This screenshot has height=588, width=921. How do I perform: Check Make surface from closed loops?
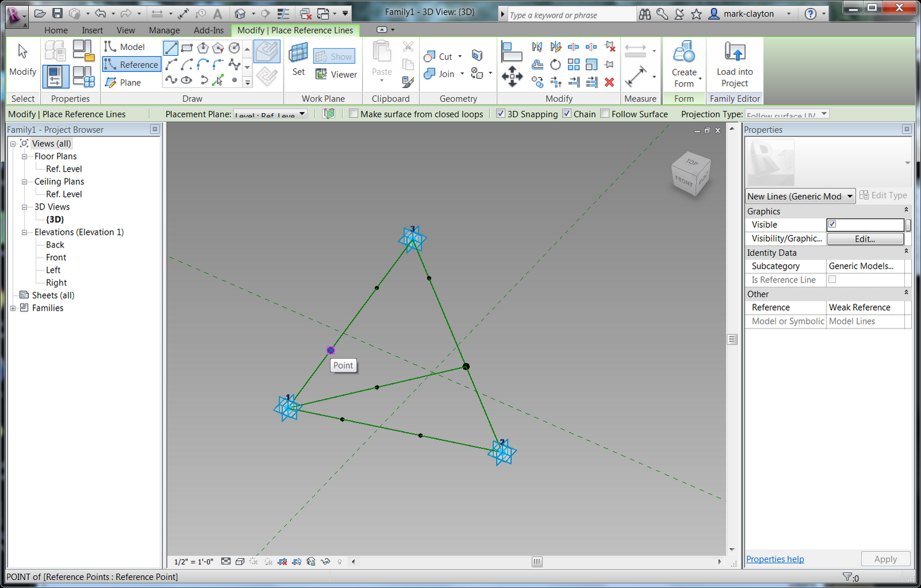click(353, 114)
